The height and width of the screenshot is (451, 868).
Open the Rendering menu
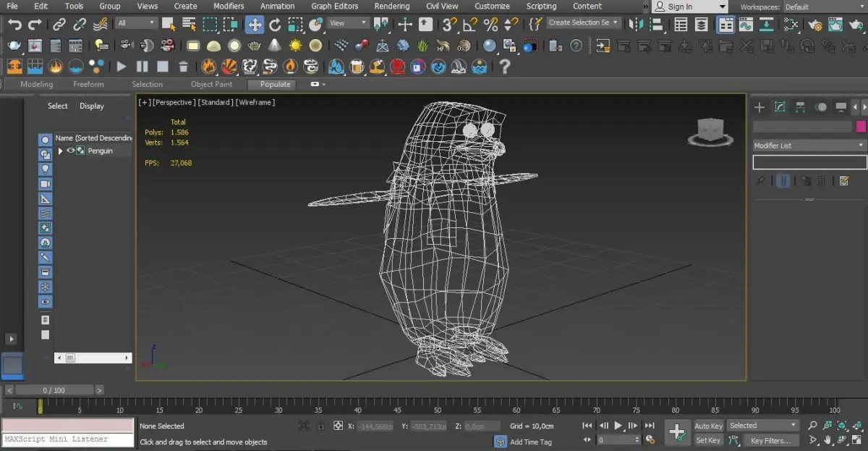coord(391,7)
